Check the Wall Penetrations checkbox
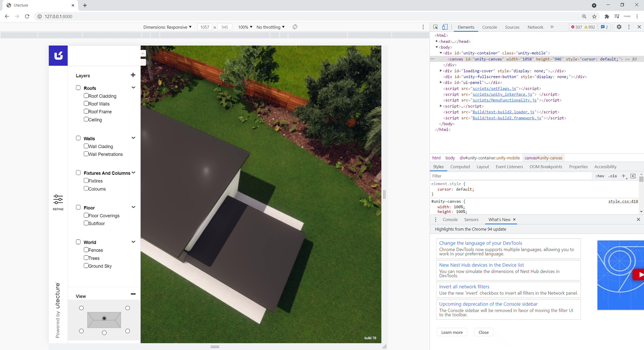Screen dimensions: 644x350 [x=86, y=154]
